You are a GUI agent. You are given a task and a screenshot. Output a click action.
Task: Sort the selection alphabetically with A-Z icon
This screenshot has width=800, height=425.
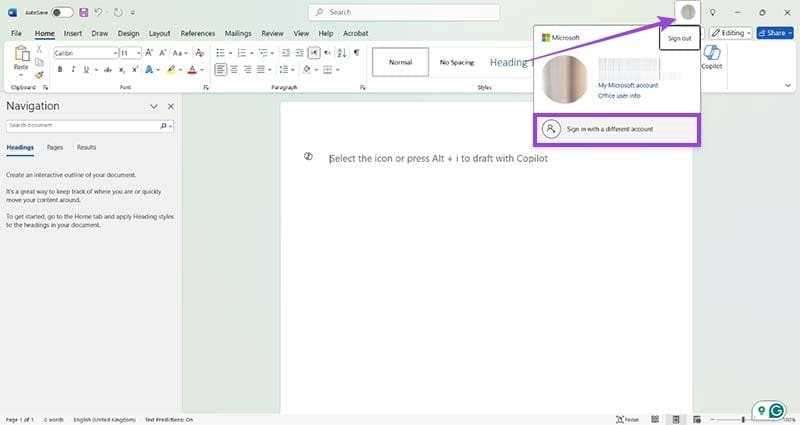pyautogui.click(x=342, y=53)
